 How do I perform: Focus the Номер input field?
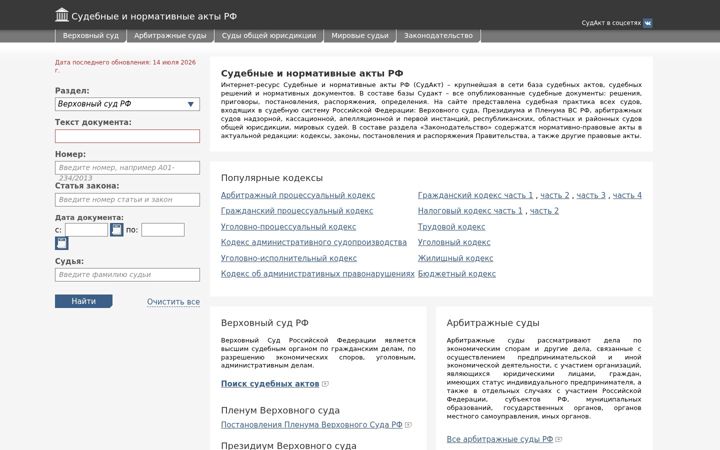pos(127,168)
